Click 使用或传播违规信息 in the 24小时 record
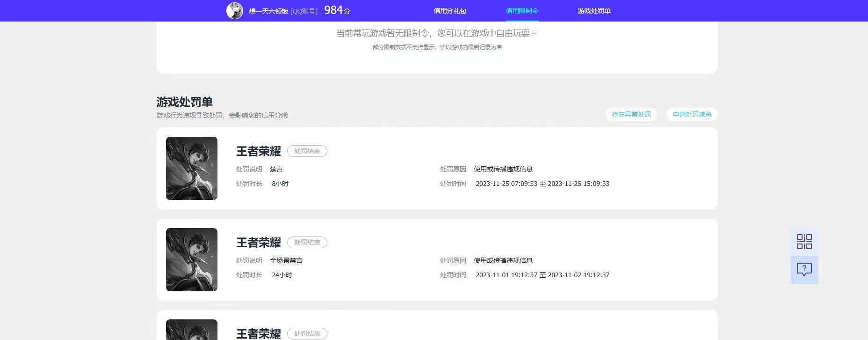868x340 pixels. pos(503,260)
